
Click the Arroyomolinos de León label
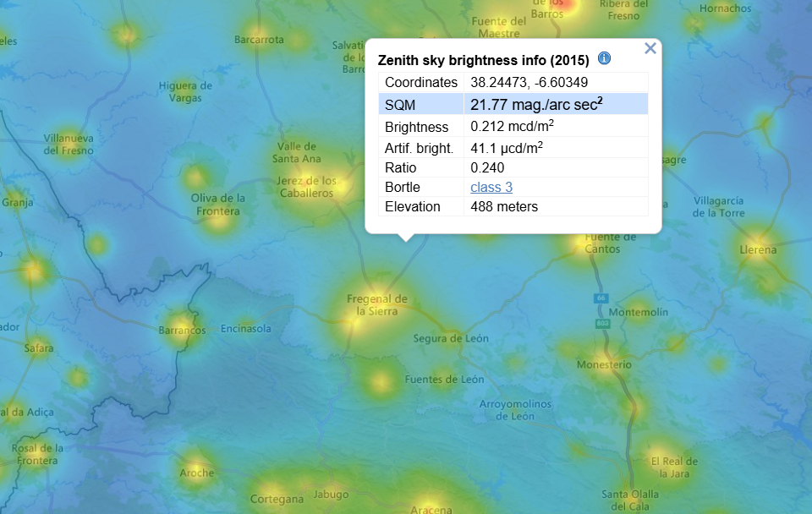point(515,410)
